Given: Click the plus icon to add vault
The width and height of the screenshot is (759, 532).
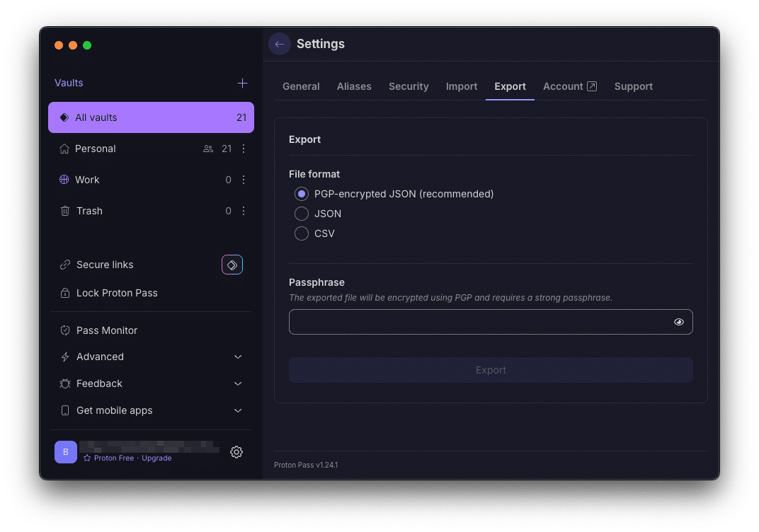Looking at the screenshot, I should coord(242,83).
